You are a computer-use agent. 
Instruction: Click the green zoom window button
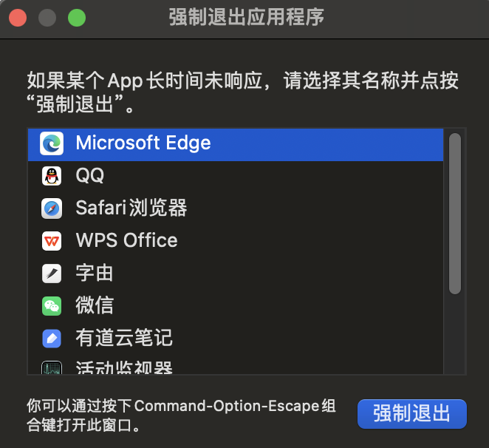click(77, 18)
